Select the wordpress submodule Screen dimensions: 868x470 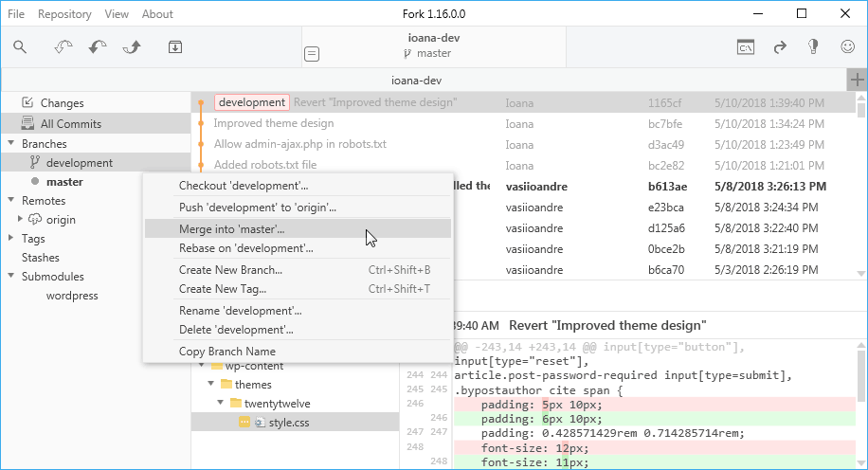[x=72, y=295]
